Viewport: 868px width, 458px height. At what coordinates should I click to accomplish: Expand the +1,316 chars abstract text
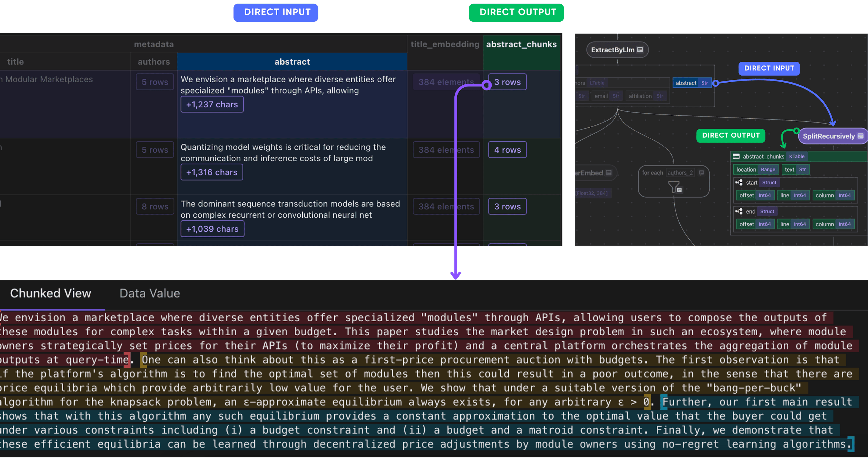212,172
